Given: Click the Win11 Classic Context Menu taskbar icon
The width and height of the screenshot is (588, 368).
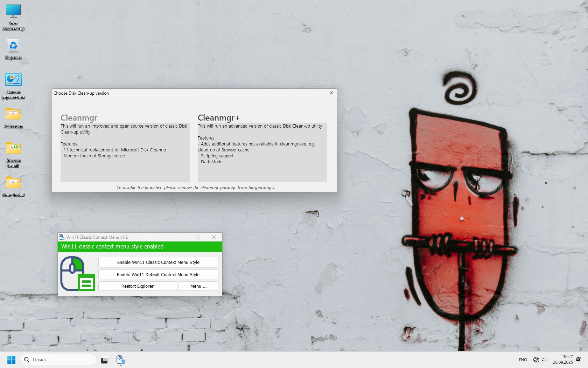Looking at the screenshot, I should 120,360.
